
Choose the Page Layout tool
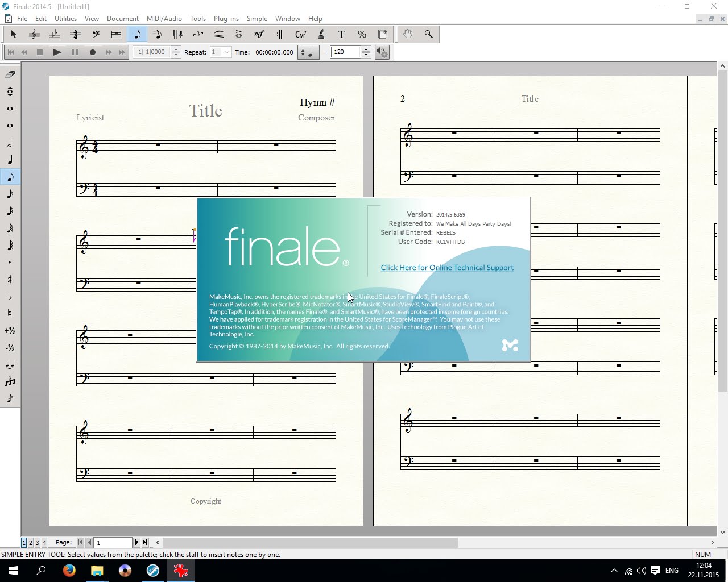tap(383, 34)
